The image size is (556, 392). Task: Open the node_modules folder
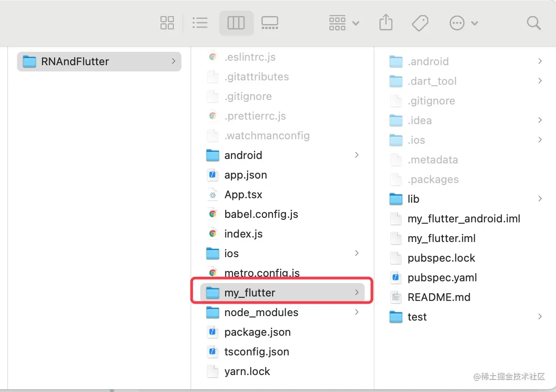[261, 313]
